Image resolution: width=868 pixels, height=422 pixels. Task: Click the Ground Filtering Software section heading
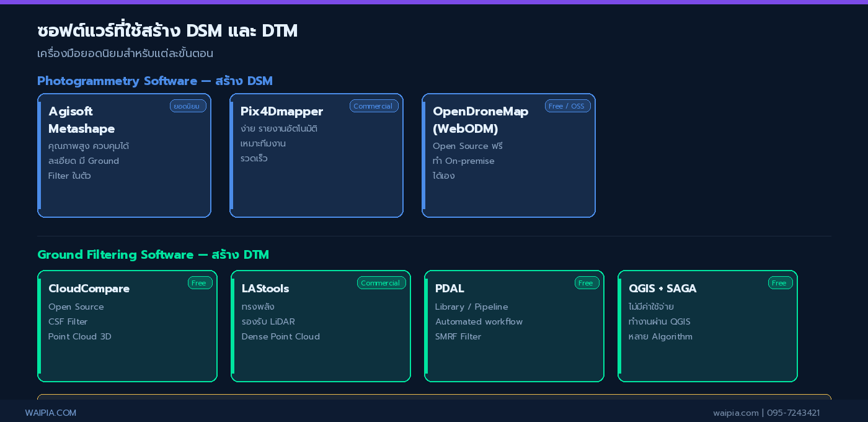click(153, 255)
